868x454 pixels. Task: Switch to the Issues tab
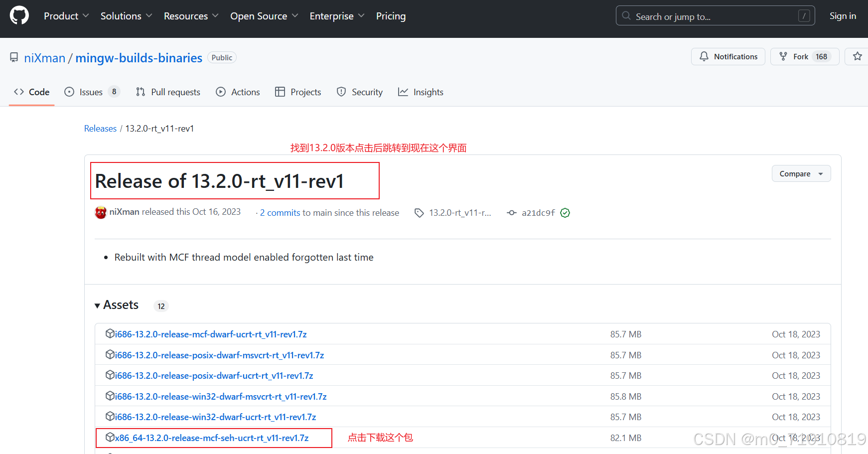click(91, 92)
